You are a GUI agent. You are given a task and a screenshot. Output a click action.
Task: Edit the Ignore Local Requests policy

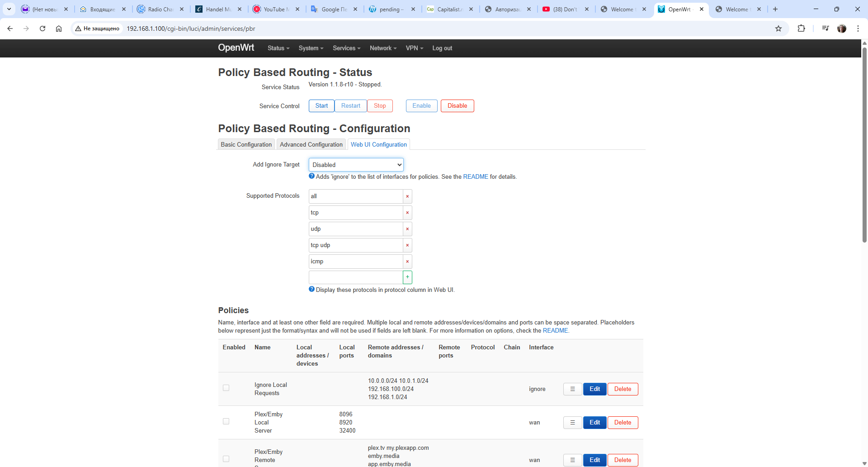594,389
